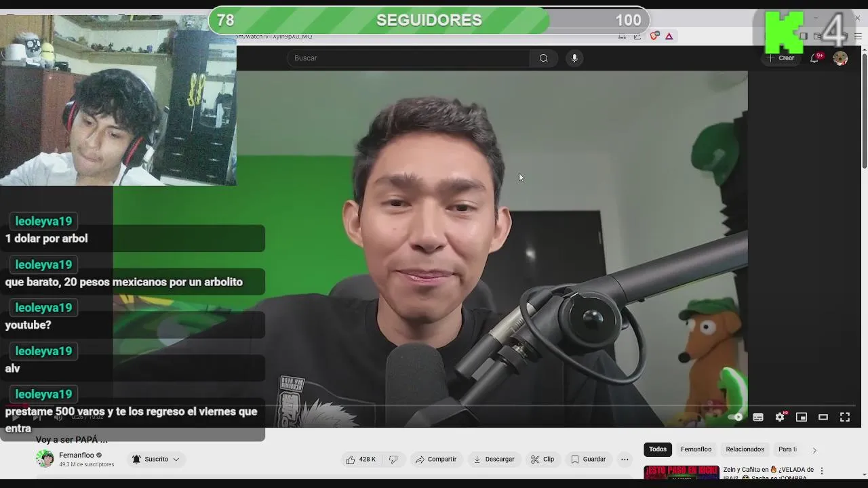Click the Descargar download button
Image resolution: width=868 pixels, height=488 pixels.
pyautogui.click(x=494, y=460)
